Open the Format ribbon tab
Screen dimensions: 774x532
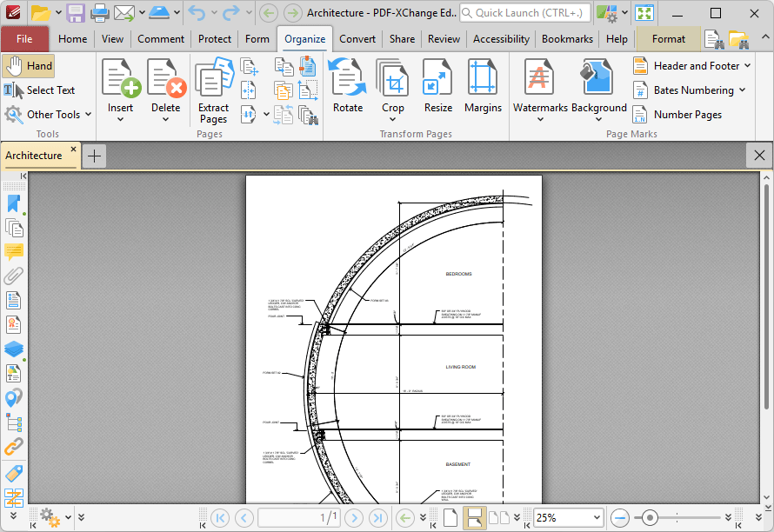pos(669,39)
